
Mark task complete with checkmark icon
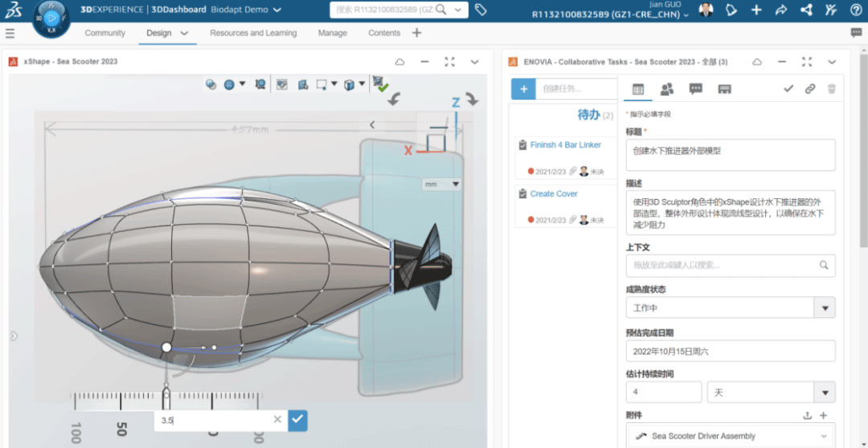[x=788, y=89]
